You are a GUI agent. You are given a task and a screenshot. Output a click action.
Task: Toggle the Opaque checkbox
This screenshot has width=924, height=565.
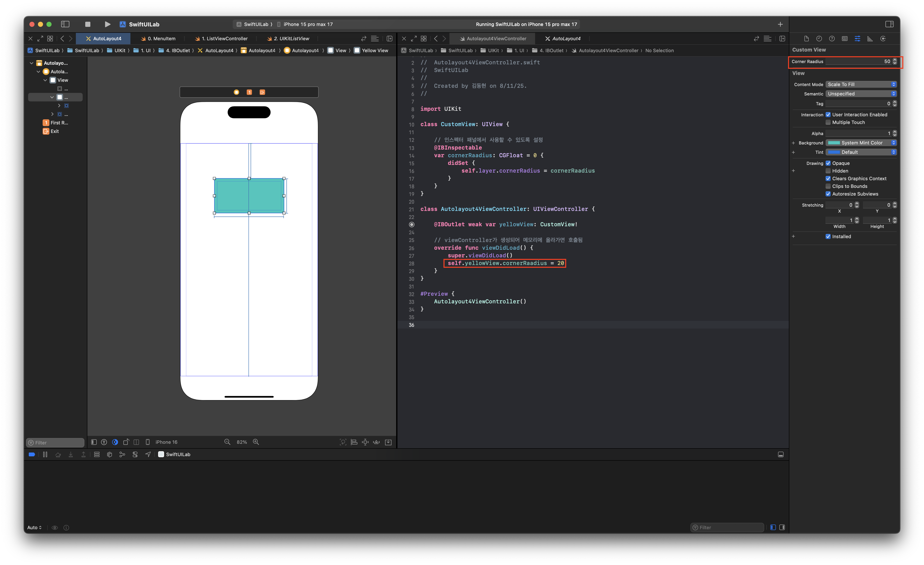[x=828, y=163]
